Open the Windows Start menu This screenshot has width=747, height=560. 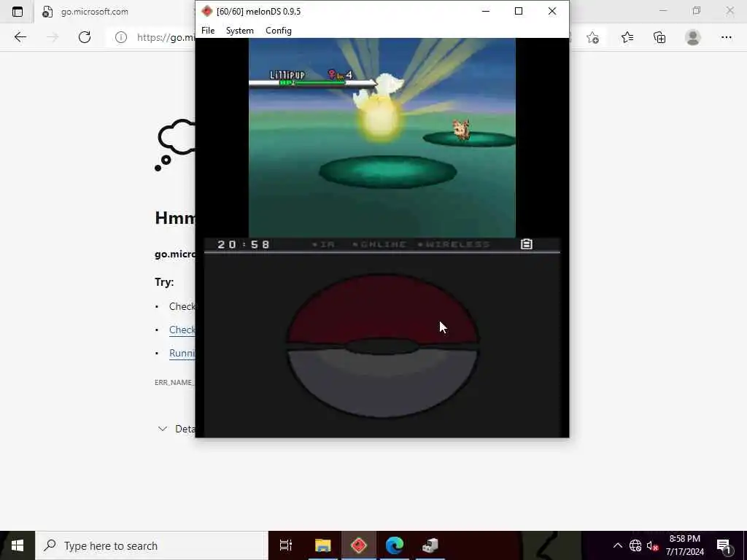tap(18, 545)
